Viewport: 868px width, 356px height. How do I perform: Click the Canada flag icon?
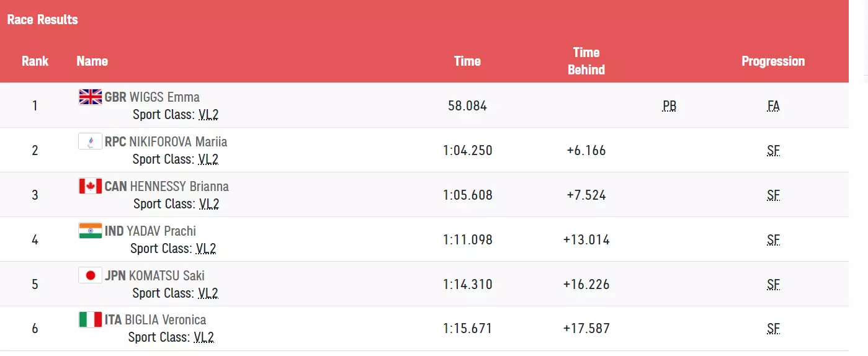click(x=91, y=186)
